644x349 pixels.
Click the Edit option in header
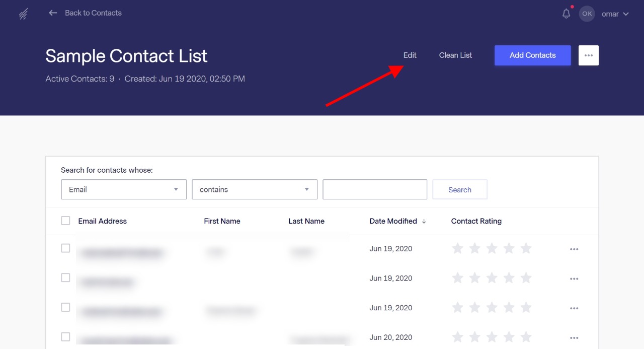(410, 55)
